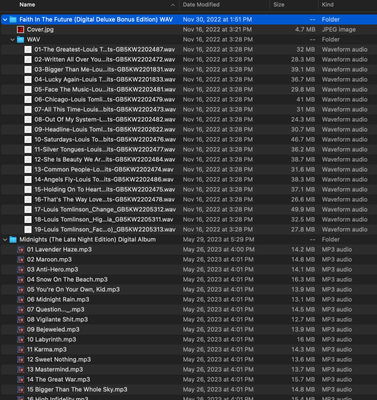Select 17-Louis Tomlinson_Change wav file
Screen dimensions: 377x400
(105, 210)
